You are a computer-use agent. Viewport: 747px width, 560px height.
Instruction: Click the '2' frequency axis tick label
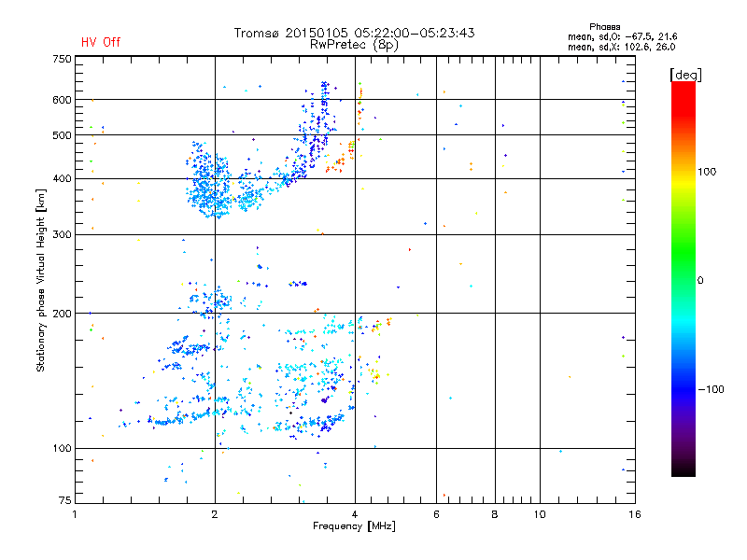pyautogui.click(x=215, y=514)
